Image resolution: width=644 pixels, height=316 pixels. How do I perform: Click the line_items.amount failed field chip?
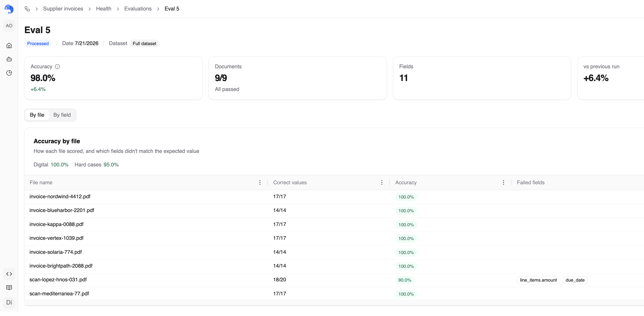coord(538,280)
